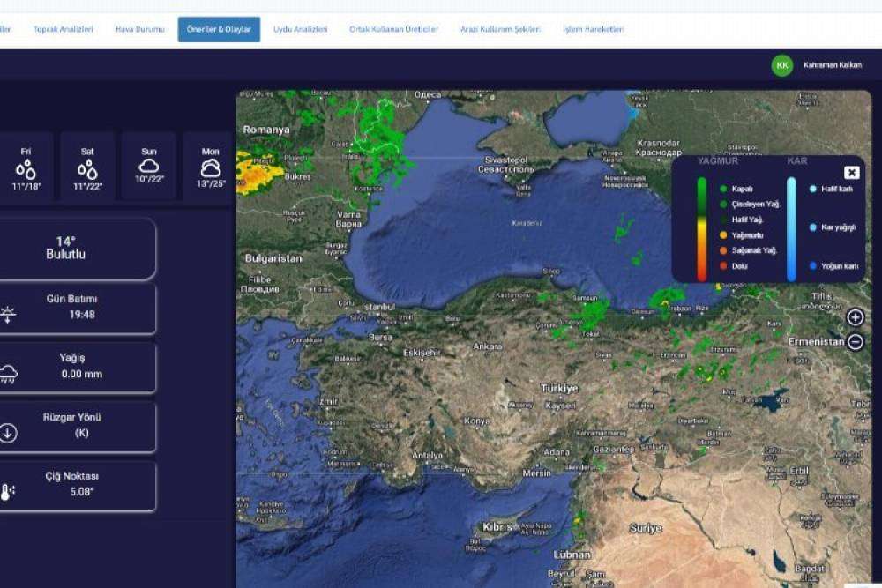The width and height of the screenshot is (882, 588).
Task: Open the Arazi Kullanım Şekilleri tab
Action: [500, 29]
